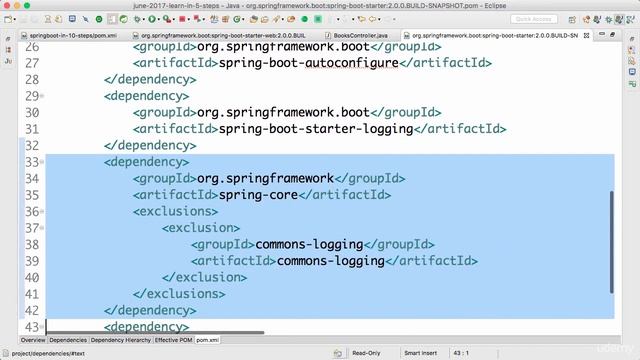The image size is (640, 360).
Task: Click spring-core artifactId text on line 35
Action: pyautogui.click(x=258, y=195)
